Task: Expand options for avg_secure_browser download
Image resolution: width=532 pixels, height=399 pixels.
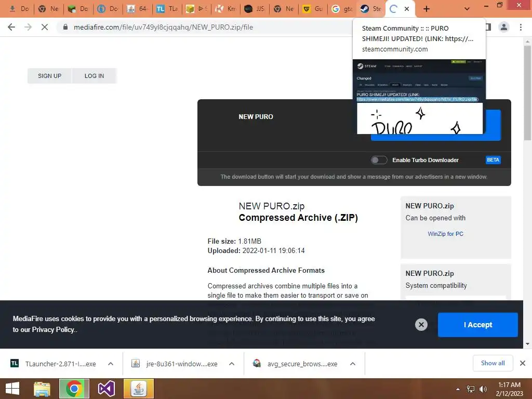Action: (353, 364)
